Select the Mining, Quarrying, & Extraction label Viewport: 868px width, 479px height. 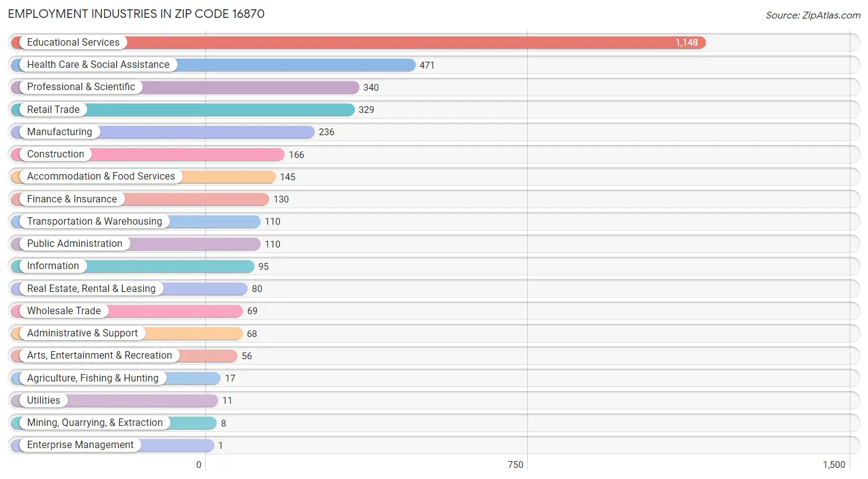(x=95, y=423)
